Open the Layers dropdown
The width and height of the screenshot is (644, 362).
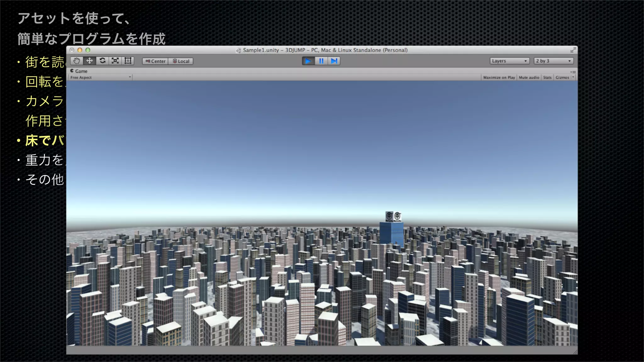tap(509, 61)
